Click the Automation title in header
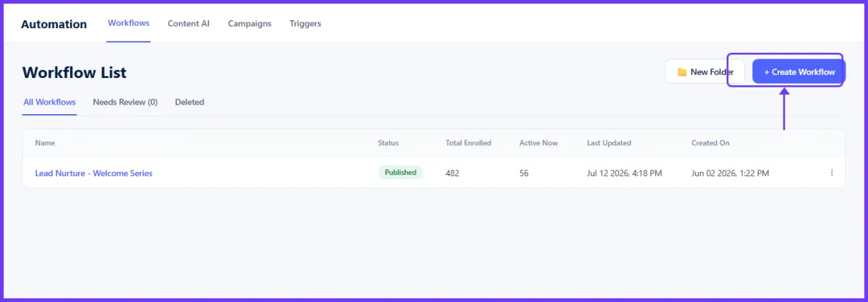 (x=54, y=24)
